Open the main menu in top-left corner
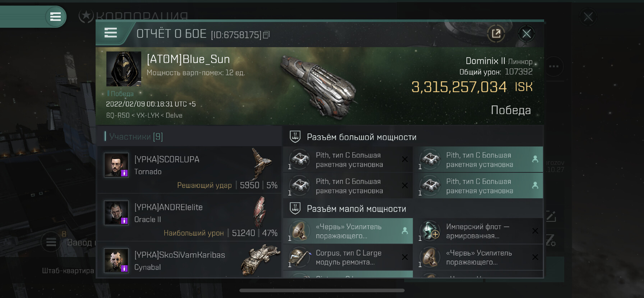Image resolution: width=644 pixels, height=298 pixels. pyautogui.click(x=55, y=17)
